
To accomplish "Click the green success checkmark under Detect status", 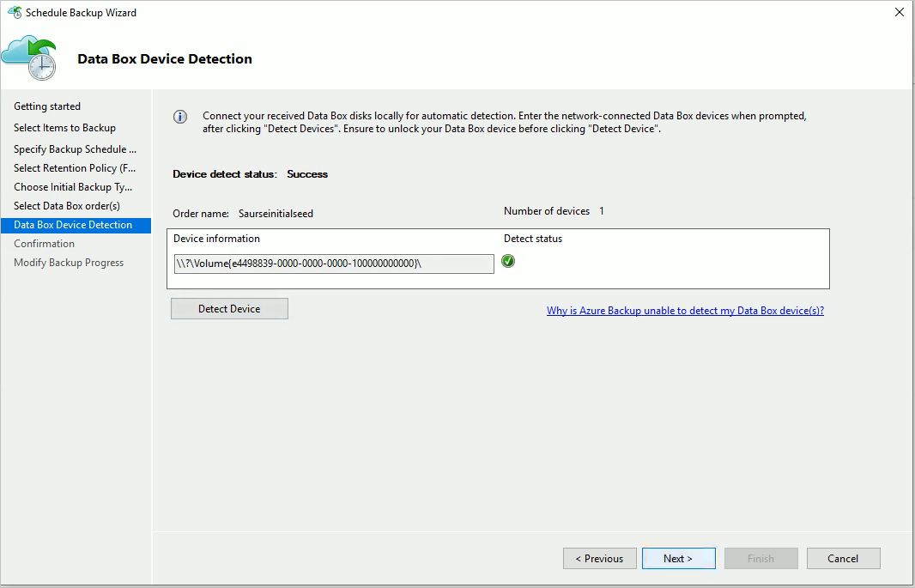I will point(508,261).
